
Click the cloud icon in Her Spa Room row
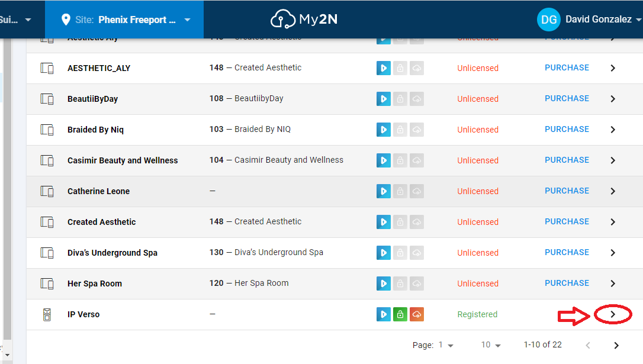point(417,284)
